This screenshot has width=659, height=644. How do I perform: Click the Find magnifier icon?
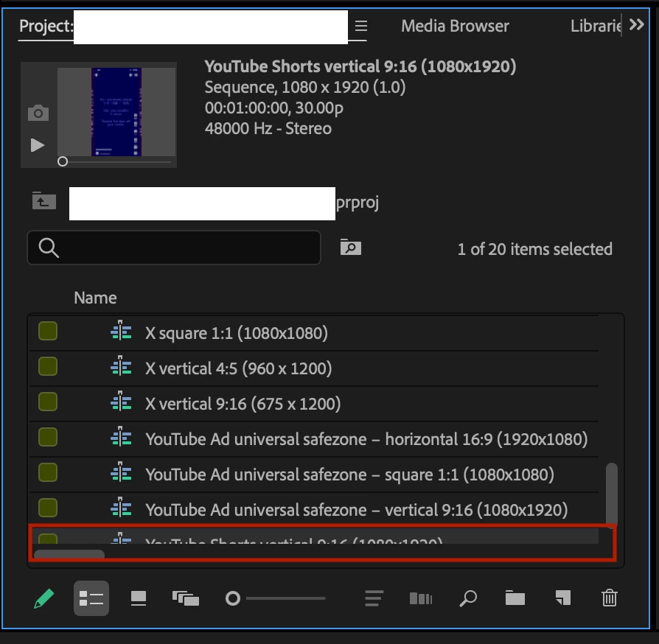pos(468,598)
